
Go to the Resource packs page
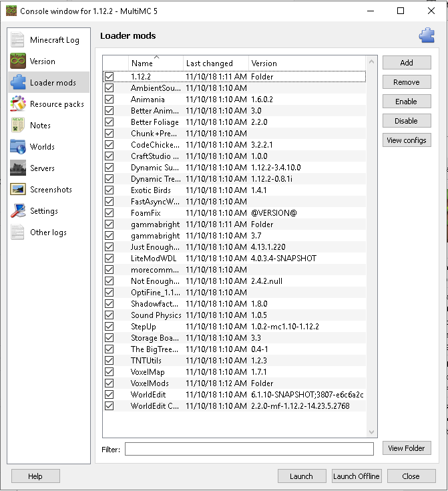coord(49,104)
